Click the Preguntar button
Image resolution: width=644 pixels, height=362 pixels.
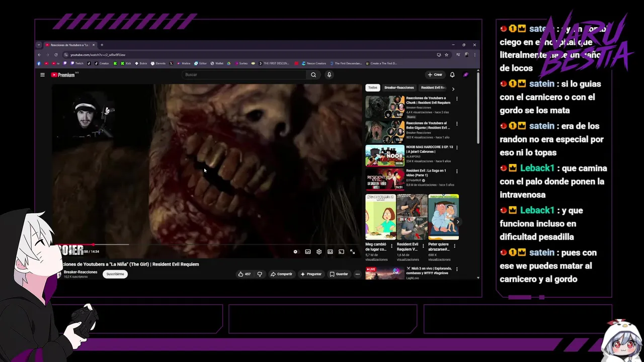pos(311,274)
